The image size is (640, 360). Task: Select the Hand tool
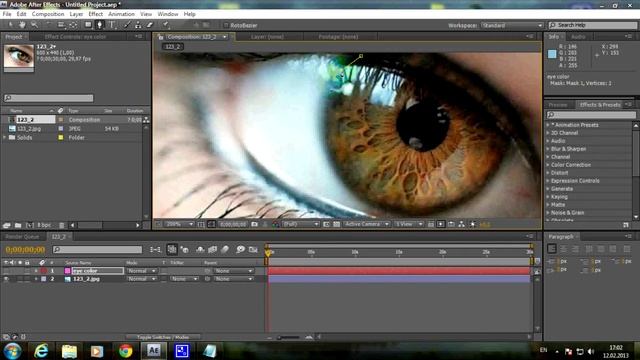coord(22,25)
